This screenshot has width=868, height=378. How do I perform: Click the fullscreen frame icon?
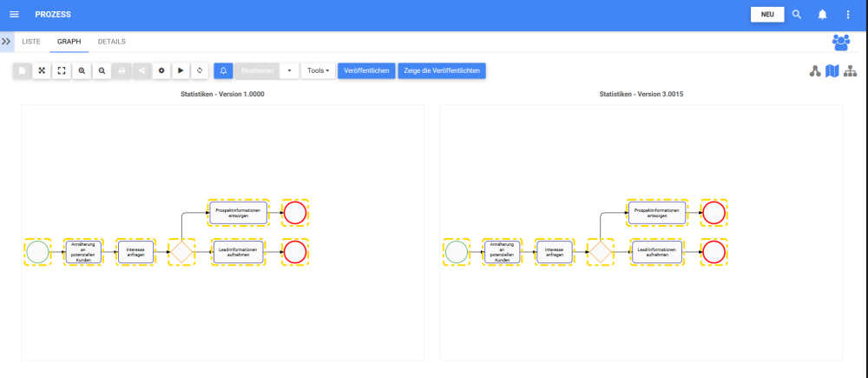pos(62,70)
